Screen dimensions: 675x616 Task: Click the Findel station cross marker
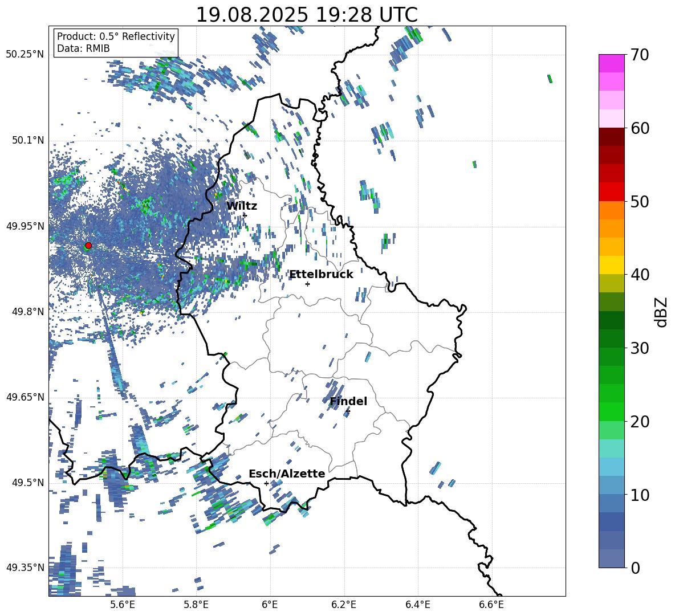pyautogui.click(x=348, y=411)
